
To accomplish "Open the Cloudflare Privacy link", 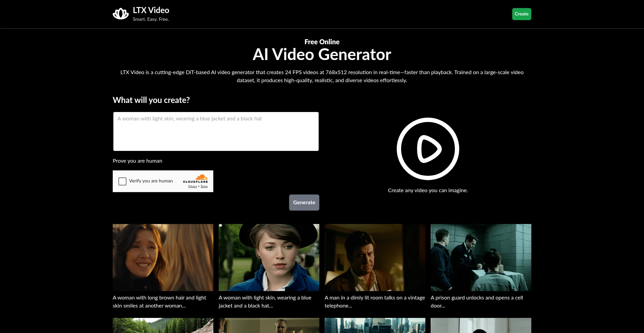I will coord(193,186).
